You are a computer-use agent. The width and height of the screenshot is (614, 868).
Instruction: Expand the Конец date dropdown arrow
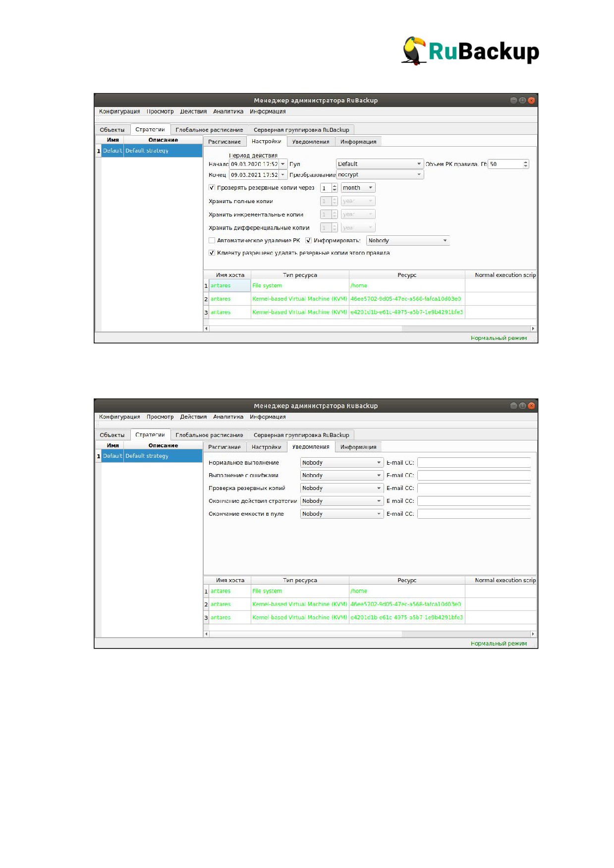[x=283, y=175]
